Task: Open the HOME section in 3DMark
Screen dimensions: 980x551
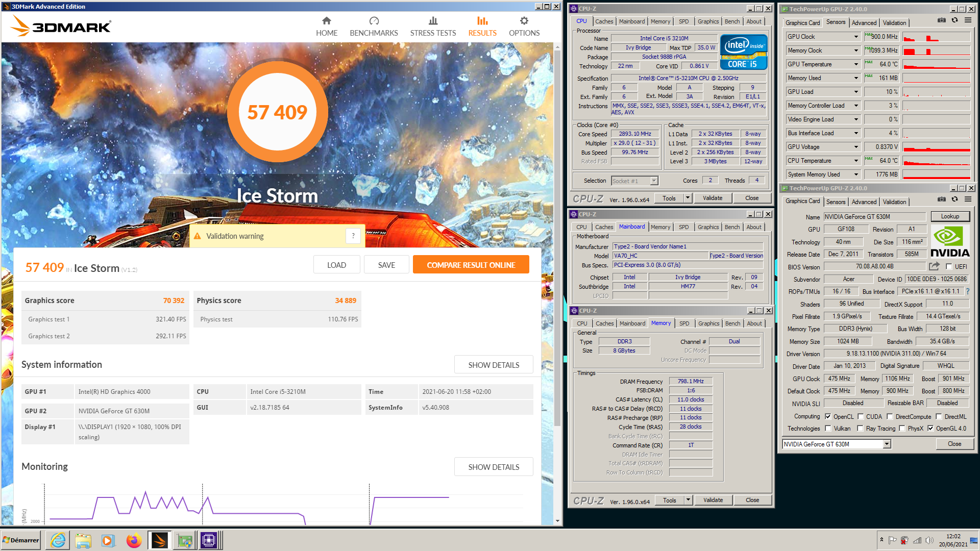Action: point(326,27)
